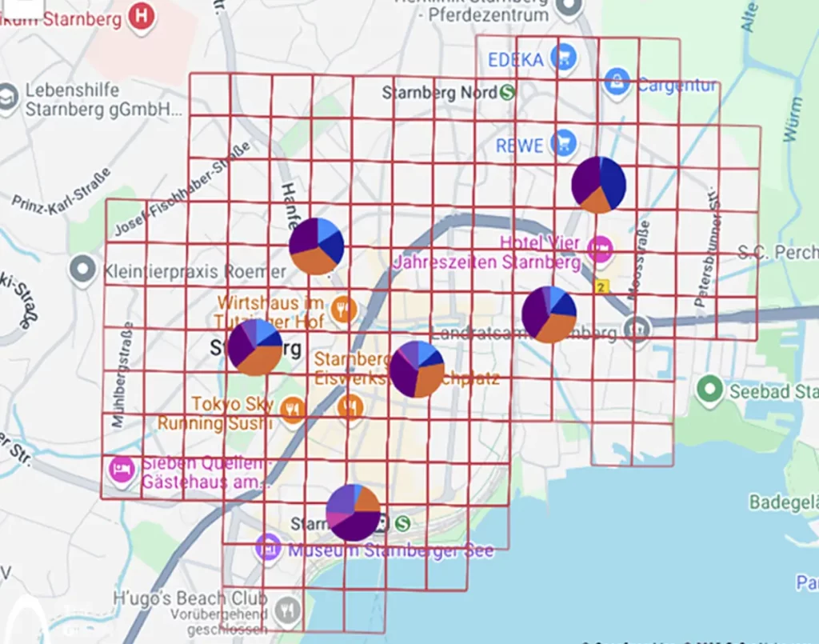Click the pie chart below REWE
Screen dimensions: 819x644
[x=598, y=184]
